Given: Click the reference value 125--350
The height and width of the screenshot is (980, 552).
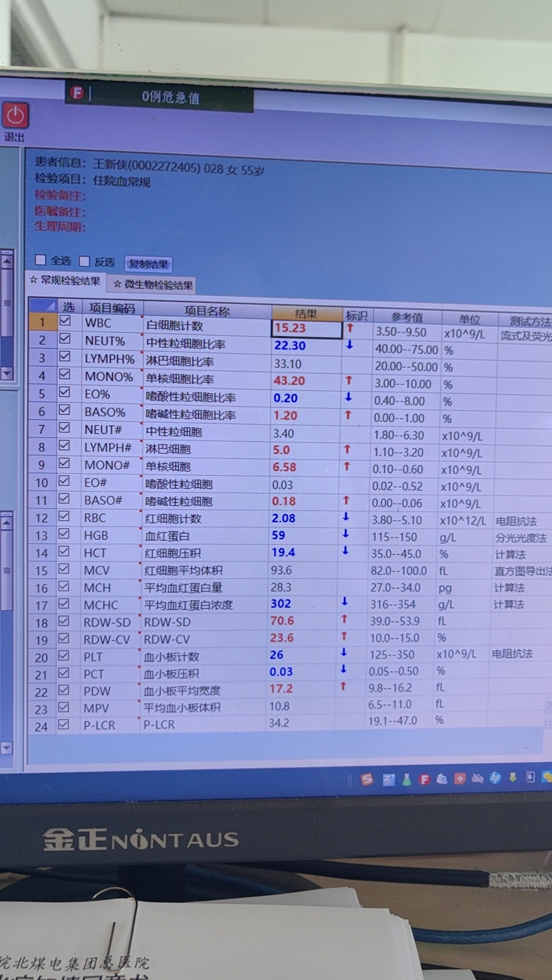Looking at the screenshot, I should 392,654.
